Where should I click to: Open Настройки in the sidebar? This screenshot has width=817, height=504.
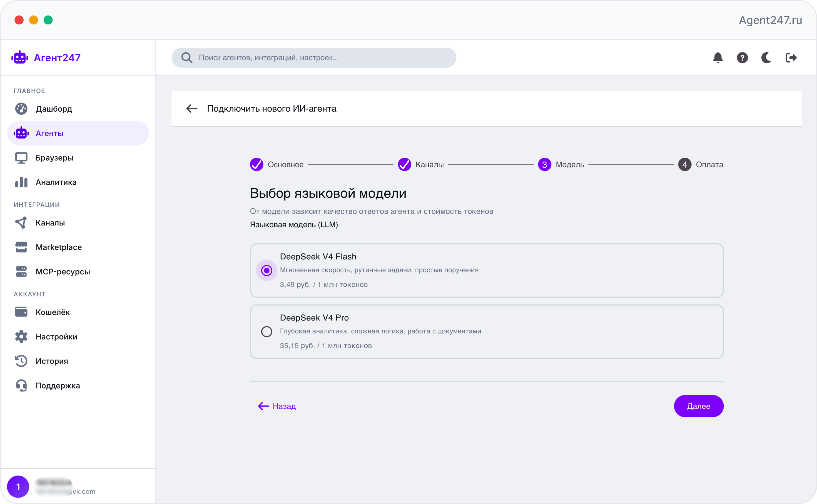coord(78,337)
